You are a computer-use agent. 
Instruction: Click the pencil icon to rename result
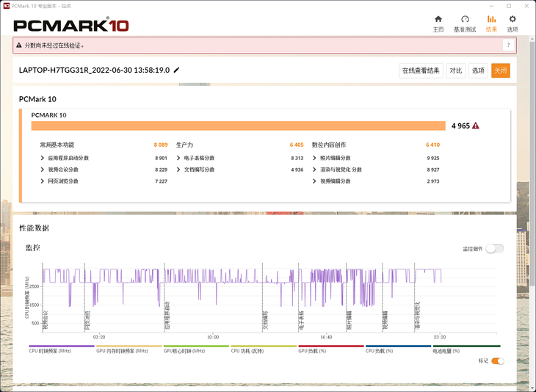176,70
